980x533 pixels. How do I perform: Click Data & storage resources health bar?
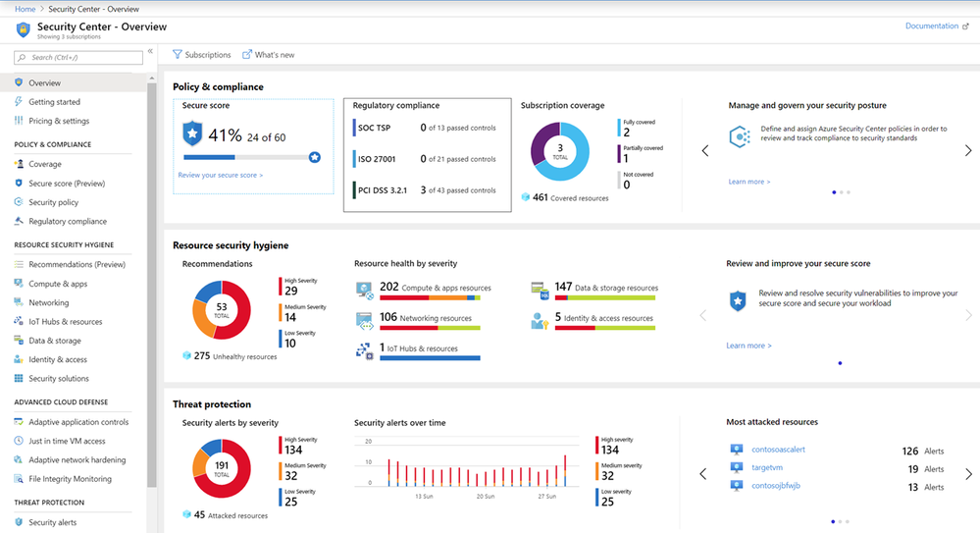click(x=605, y=298)
